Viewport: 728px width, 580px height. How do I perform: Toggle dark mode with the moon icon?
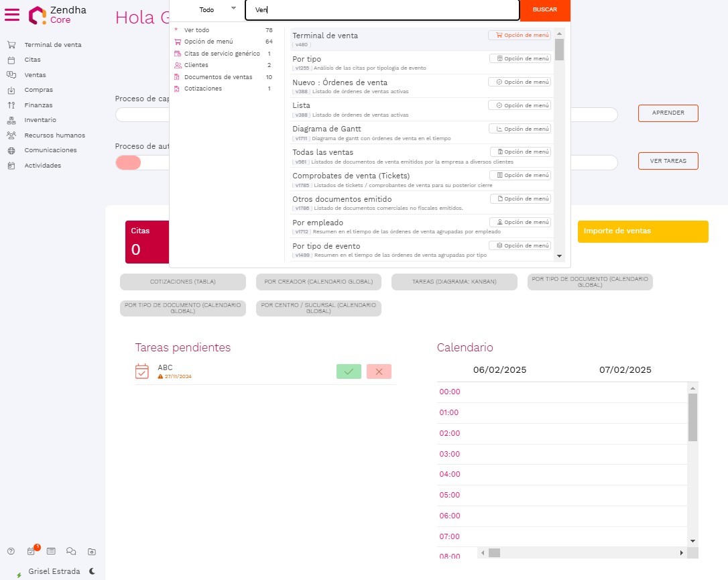click(x=93, y=571)
